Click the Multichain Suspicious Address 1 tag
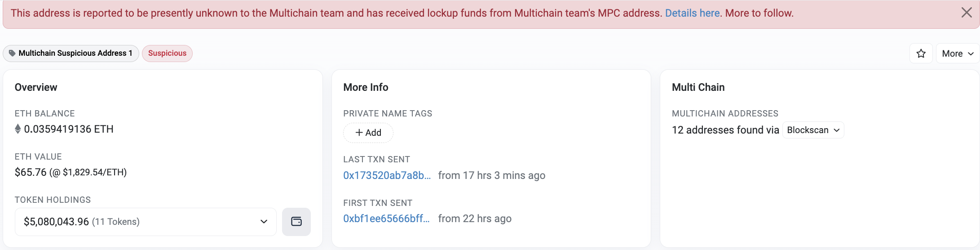Viewport: 980px width, 250px height. [x=71, y=53]
